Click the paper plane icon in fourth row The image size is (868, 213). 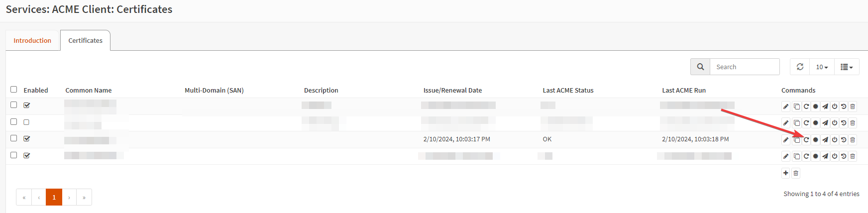click(x=825, y=156)
